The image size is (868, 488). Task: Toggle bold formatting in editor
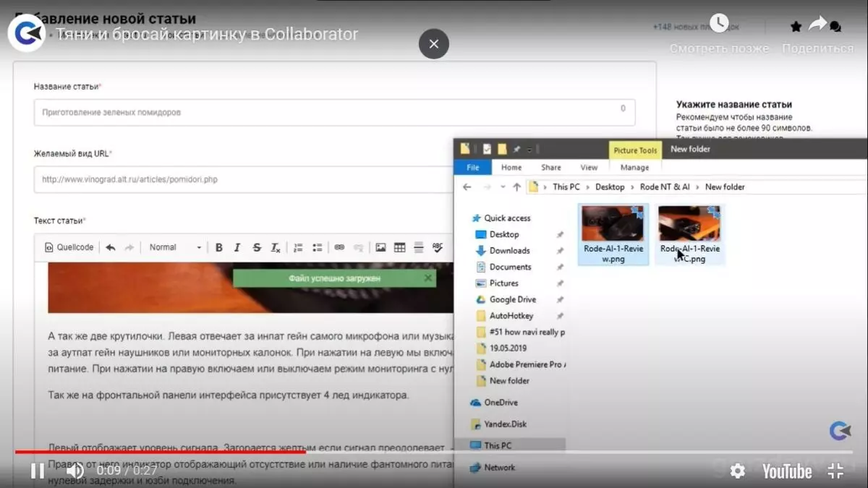219,247
